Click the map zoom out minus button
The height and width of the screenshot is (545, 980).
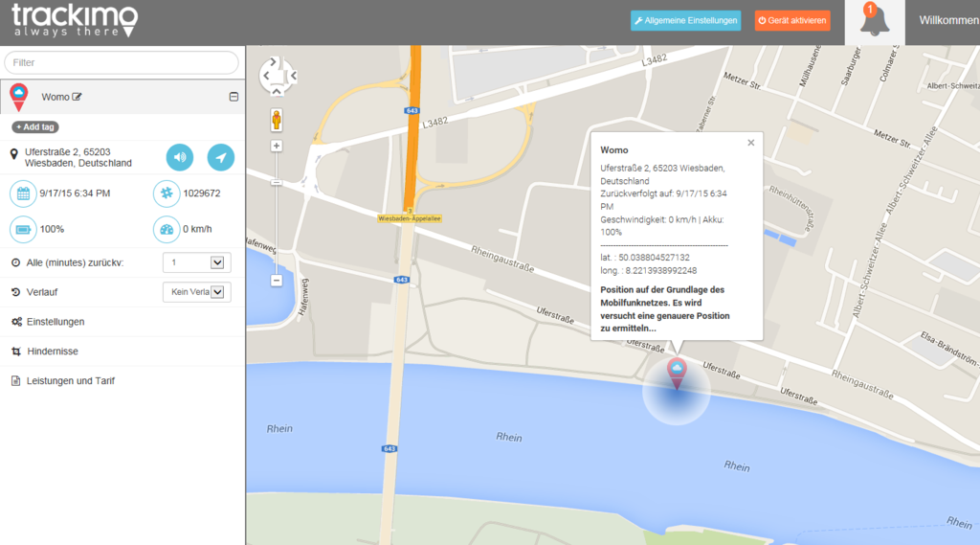click(x=277, y=281)
